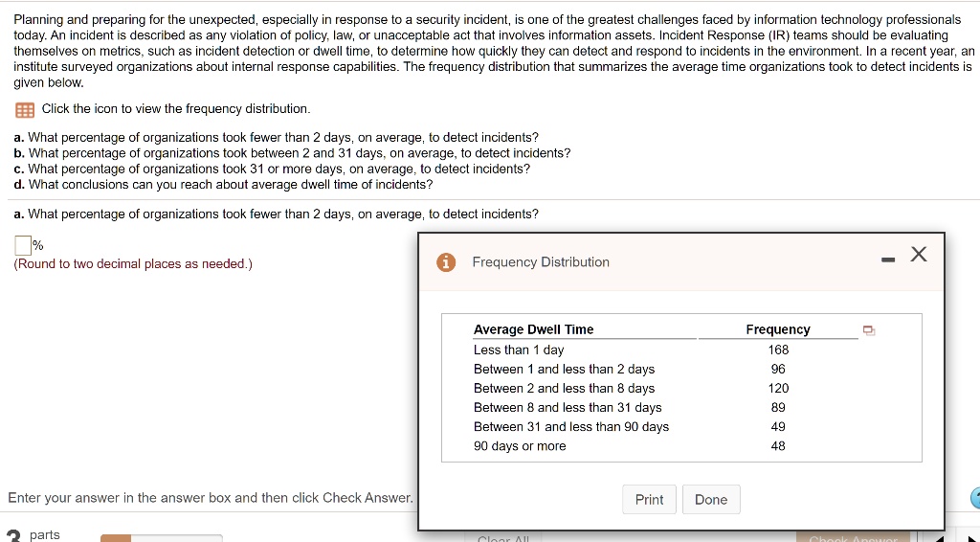980x542 pixels.
Task: Click the parts progress bar
Action: pyautogui.click(x=161, y=537)
